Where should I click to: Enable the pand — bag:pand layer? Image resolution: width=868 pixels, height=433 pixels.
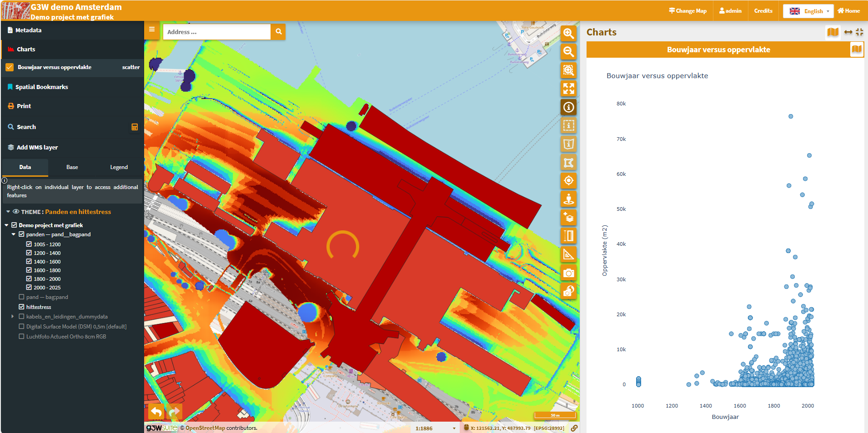[21, 297]
